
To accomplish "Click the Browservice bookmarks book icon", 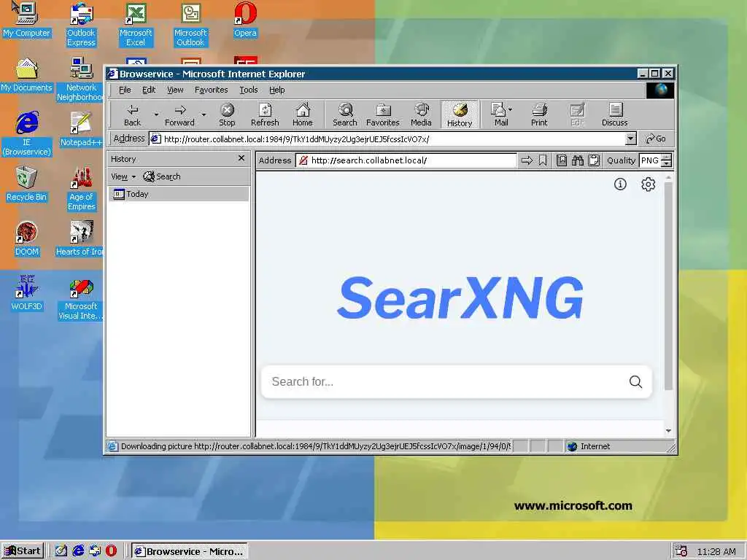I will [x=562, y=160].
